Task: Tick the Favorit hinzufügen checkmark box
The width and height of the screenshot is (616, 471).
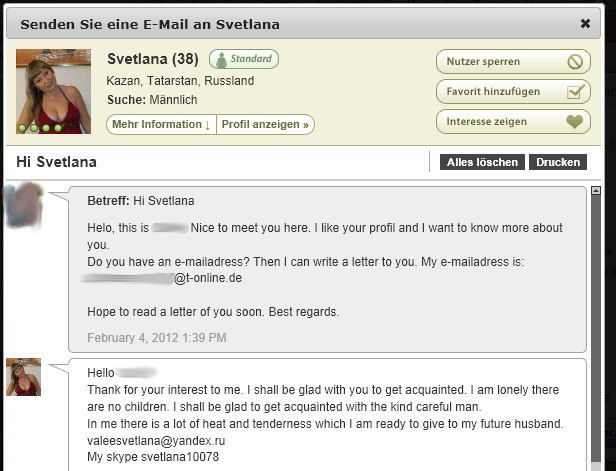Action: tap(576, 92)
